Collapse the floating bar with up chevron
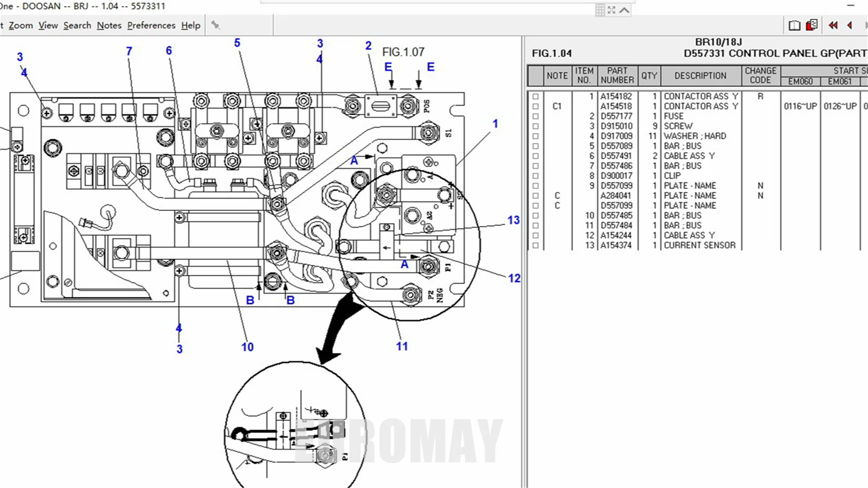Viewport: 868px width, 488px height. coord(624,10)
